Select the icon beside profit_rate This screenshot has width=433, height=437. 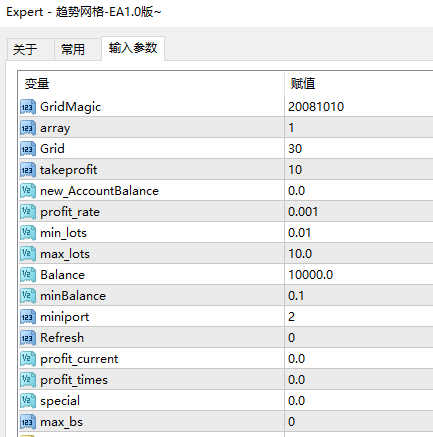pyautogui.click(x=28, y=212)
